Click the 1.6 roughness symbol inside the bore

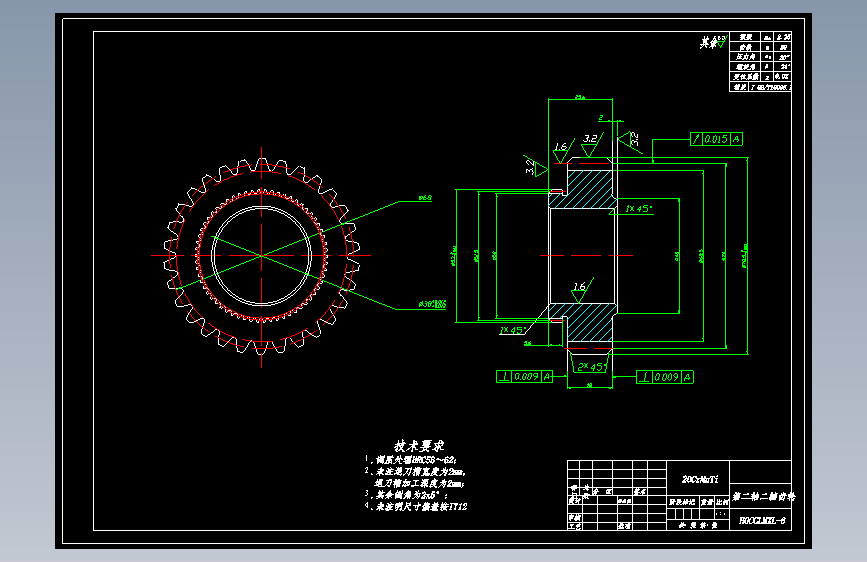[x=581, y=290]
